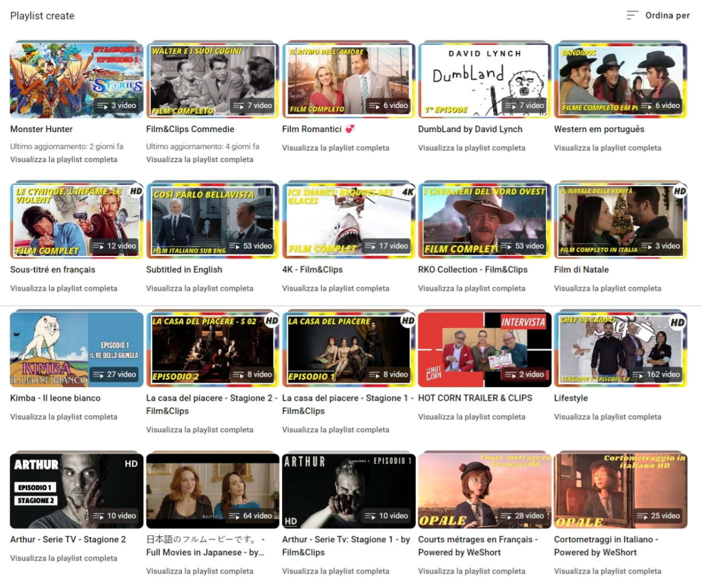The image size is (701, 588).
Task: Click the '25 video' badge on Cortometraggi in Italiano
Action: [659, 516]
